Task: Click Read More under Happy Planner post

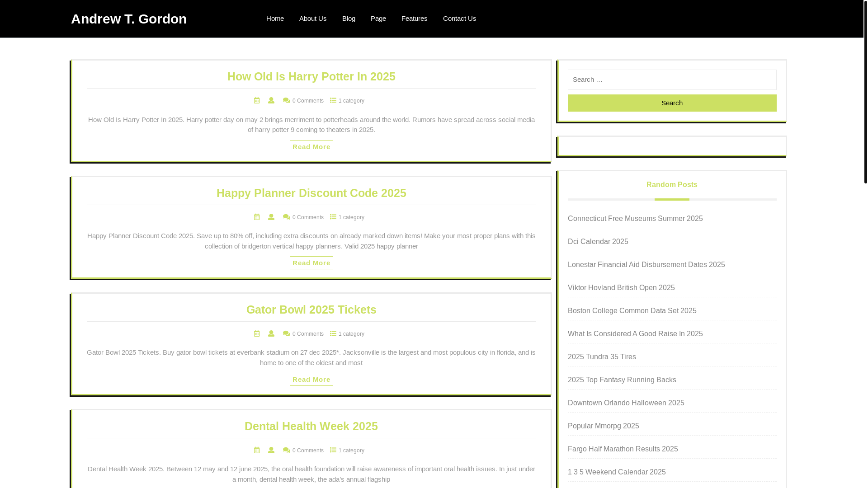Action: point(311,263)
